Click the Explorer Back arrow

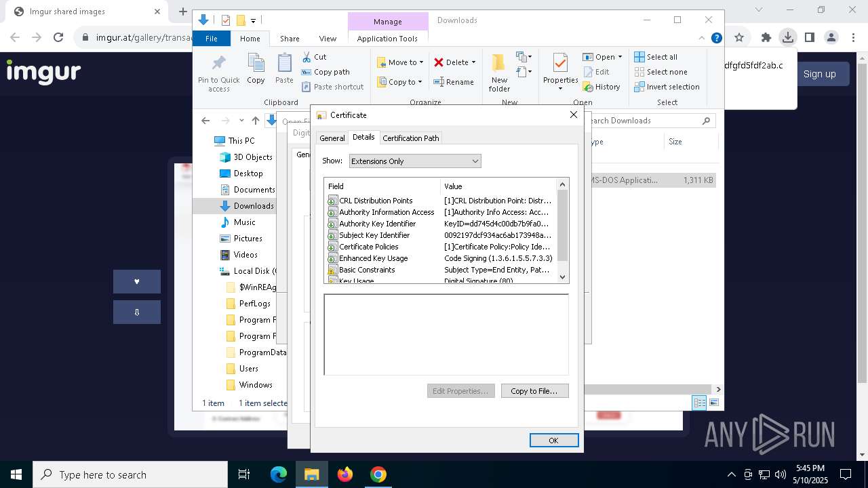click(x=205, y=121)
